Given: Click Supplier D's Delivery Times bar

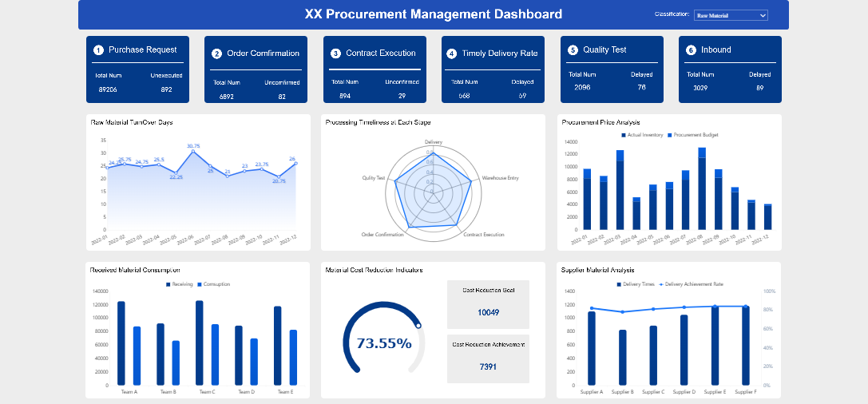Looking at the screenshot, I should pos(684,351).
